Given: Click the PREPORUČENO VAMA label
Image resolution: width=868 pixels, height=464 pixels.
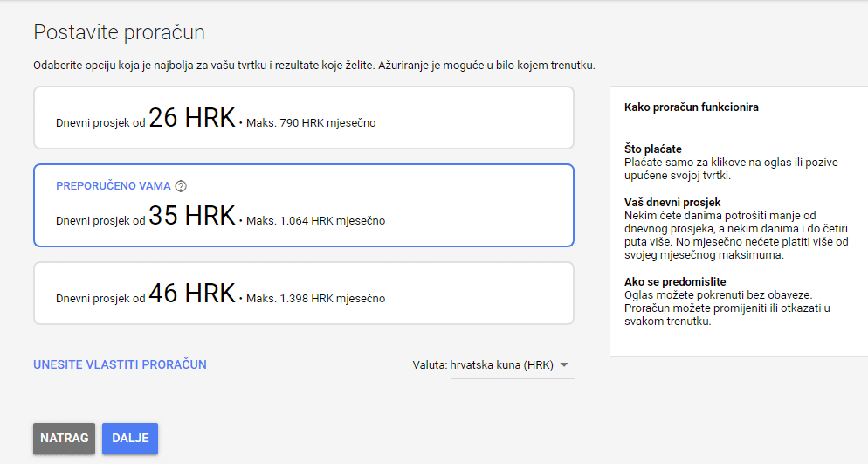Looking at the screenshot, I should [114, 186].
